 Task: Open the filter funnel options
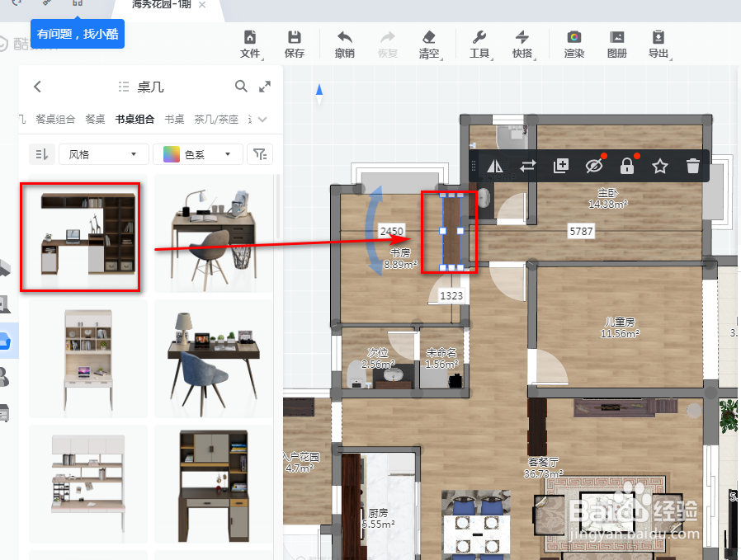pyautogui.click(x=260, y=154)
